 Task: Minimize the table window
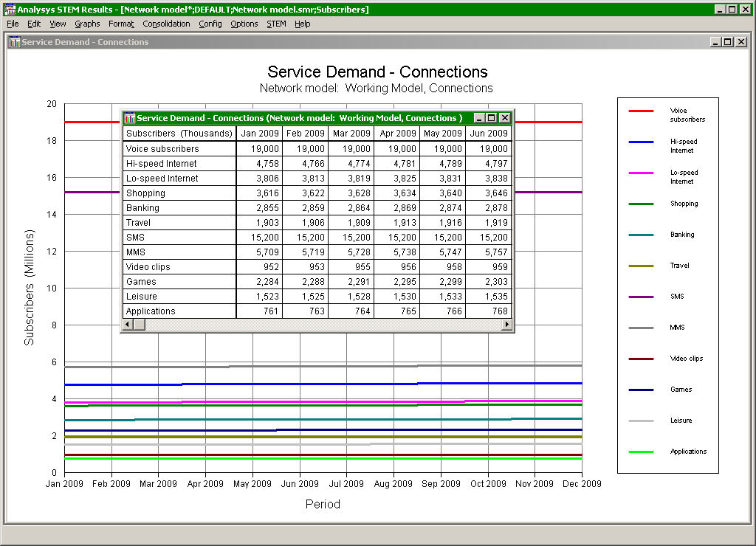click(478, 118)
